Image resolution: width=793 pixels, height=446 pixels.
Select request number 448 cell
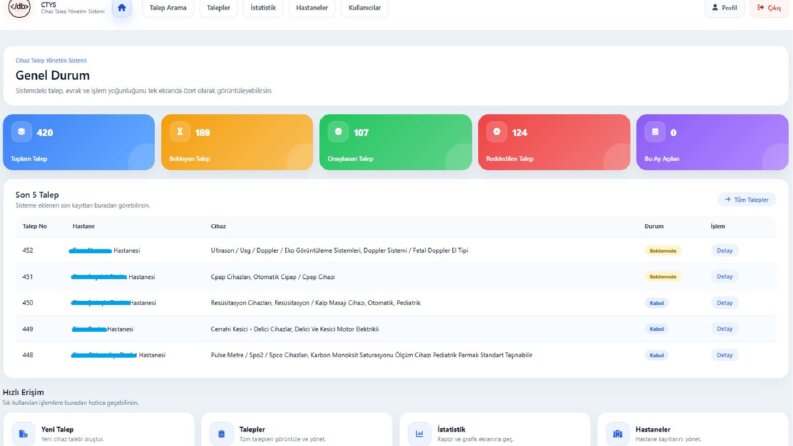28,355
